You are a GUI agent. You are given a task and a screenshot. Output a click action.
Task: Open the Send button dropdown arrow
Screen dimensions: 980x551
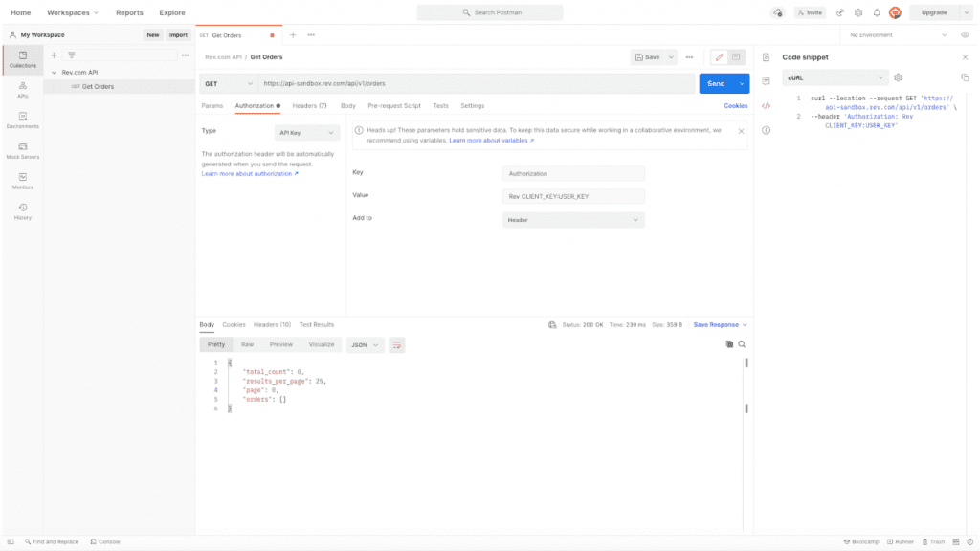[742, 84]
